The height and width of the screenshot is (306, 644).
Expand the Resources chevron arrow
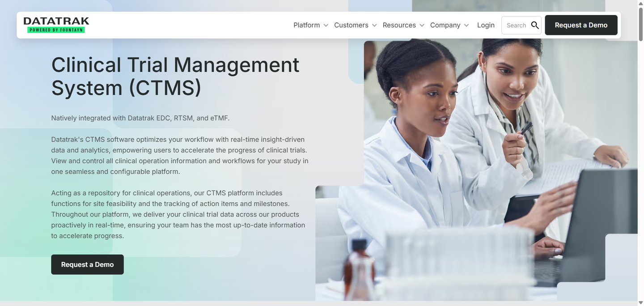point(422,25)
